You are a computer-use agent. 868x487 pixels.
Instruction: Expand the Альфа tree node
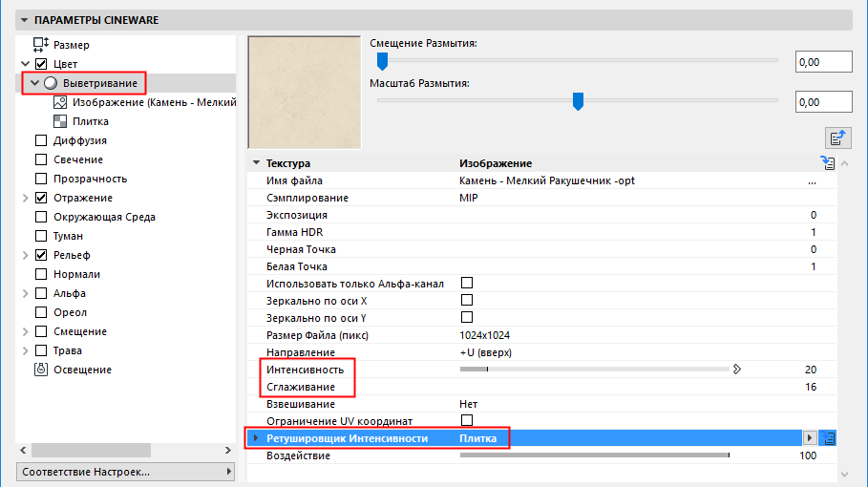[26, 293]
